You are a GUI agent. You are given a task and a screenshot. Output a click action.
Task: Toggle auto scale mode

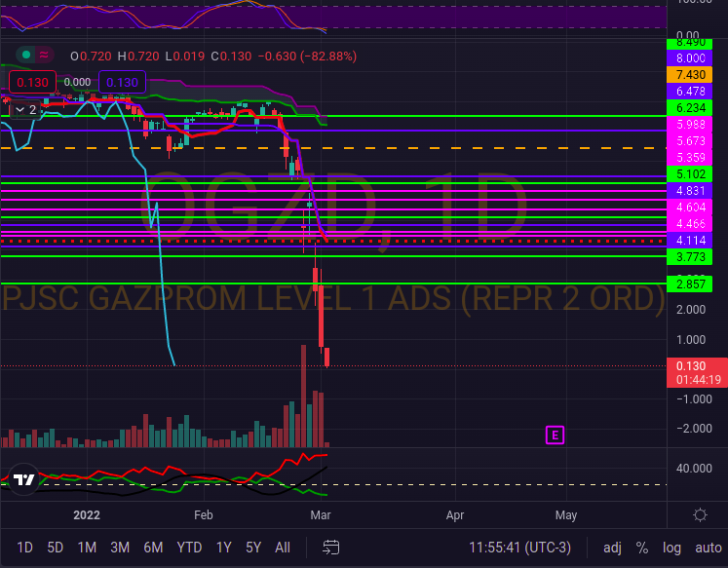click(x=709, y=548)
